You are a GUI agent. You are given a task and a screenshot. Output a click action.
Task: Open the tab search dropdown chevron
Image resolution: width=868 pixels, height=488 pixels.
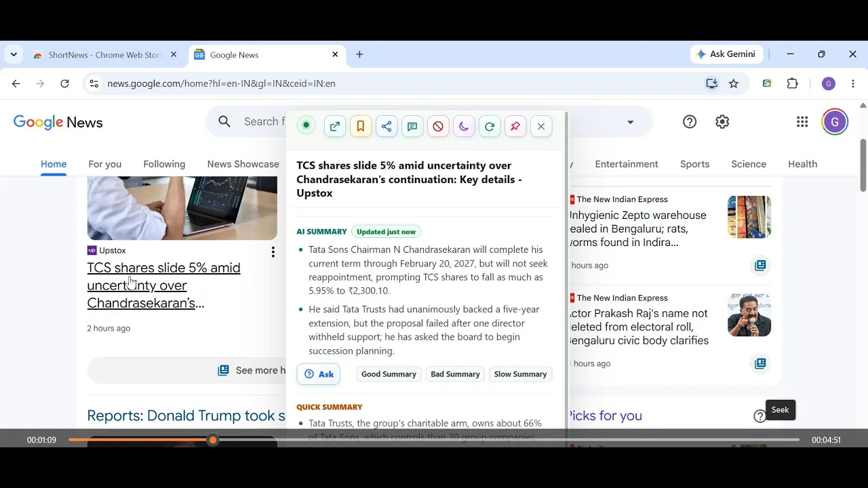14,55
